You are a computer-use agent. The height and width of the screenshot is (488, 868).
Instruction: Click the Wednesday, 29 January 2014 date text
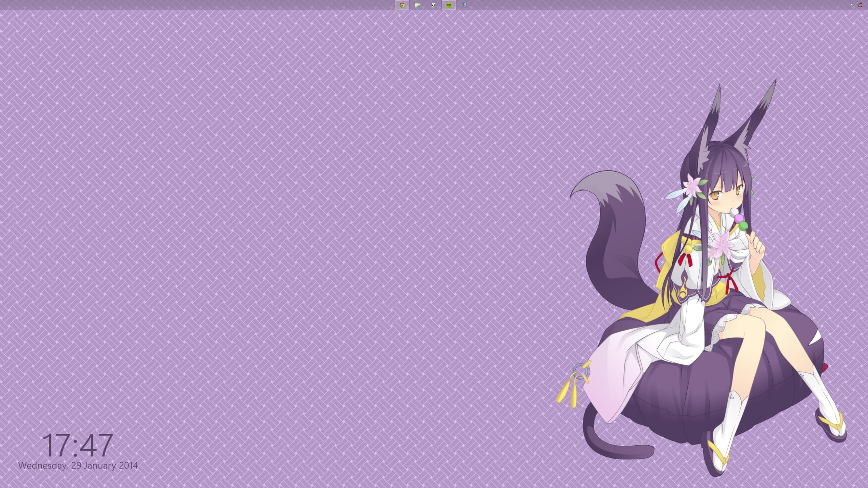tap(78, 465)
